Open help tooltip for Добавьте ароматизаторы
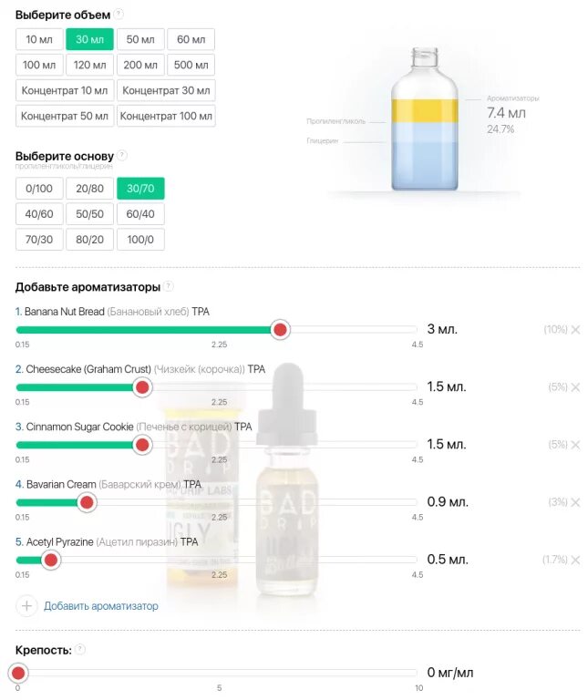 coord(169,287)
